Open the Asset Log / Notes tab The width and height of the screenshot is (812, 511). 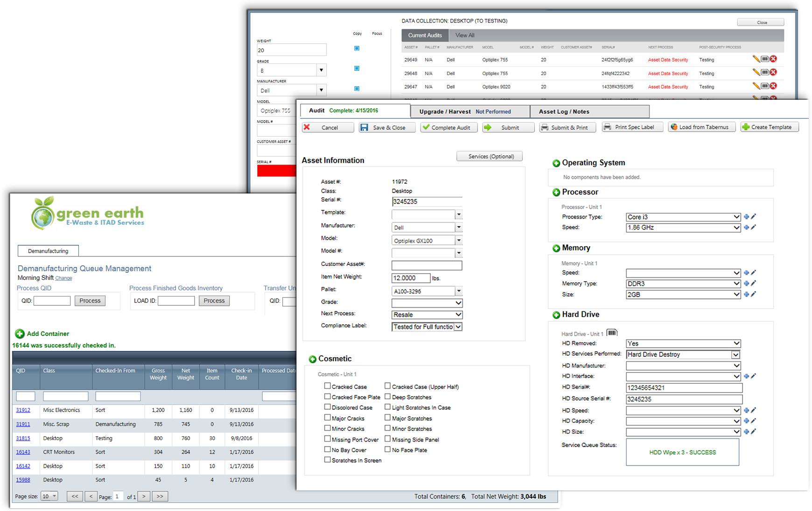click(x=590, y=111)
